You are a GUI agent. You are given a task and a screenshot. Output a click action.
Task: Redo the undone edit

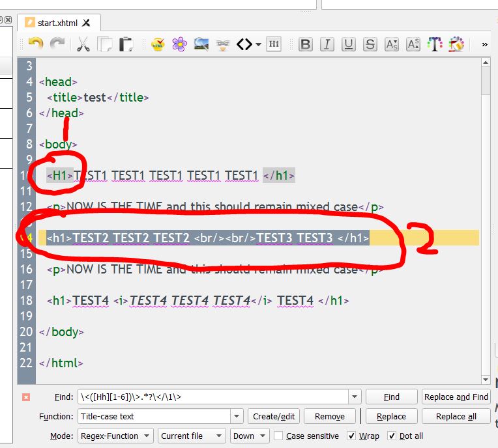(57, 44)
